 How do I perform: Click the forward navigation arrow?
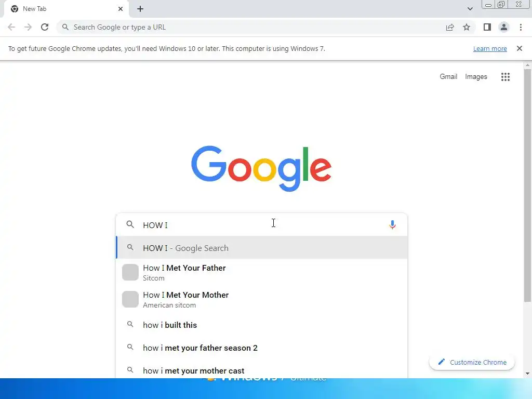[28, 27]
